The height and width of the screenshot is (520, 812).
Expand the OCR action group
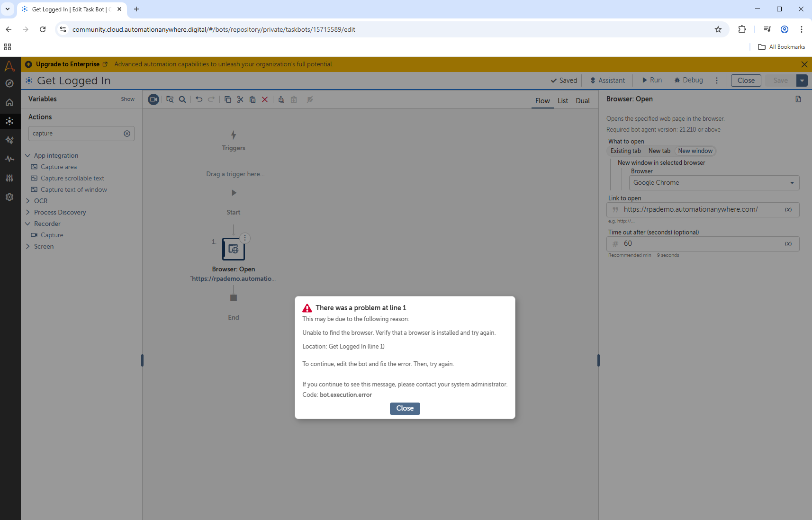(28, 201)
